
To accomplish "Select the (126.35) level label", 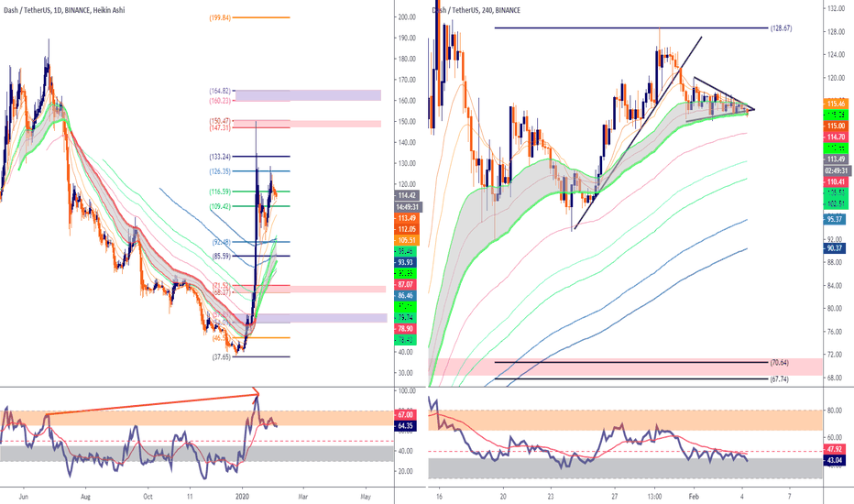I will pos(220,171).
